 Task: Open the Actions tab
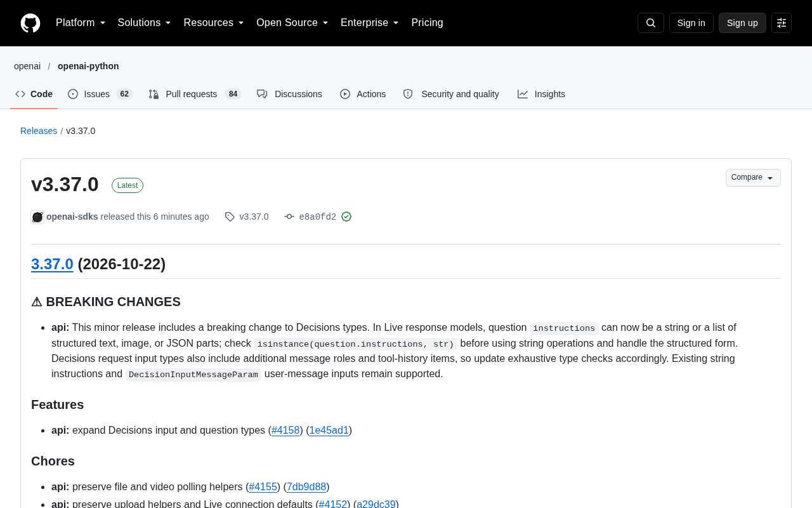tap(363, 94)
